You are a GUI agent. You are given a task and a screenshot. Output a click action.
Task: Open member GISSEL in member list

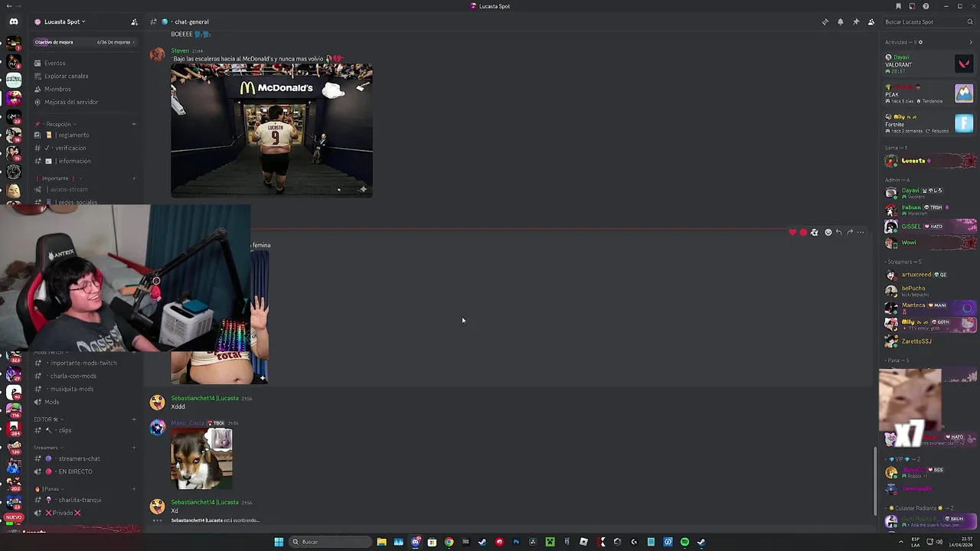[x=929, y=227]
